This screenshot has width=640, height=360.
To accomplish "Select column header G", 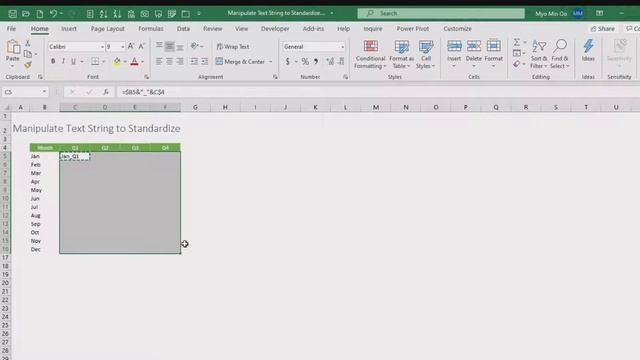I will pyautogui.click(x=195, y=107).
